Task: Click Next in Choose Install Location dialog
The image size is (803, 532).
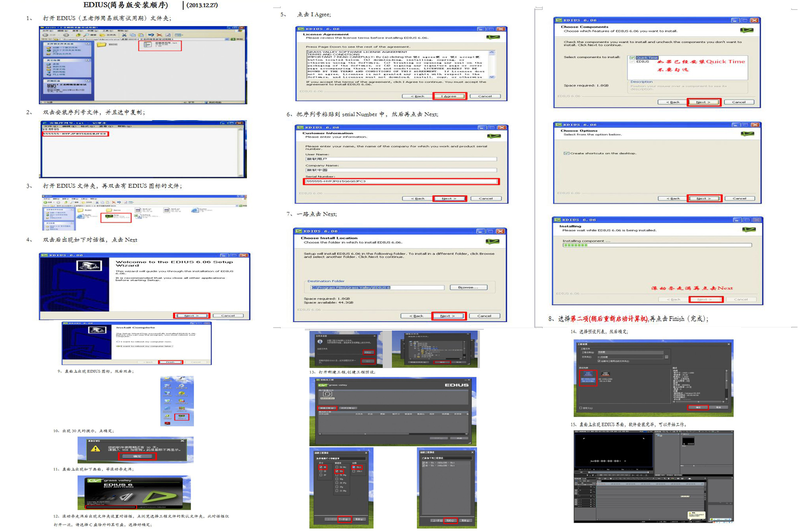Action: pos(448,315)
